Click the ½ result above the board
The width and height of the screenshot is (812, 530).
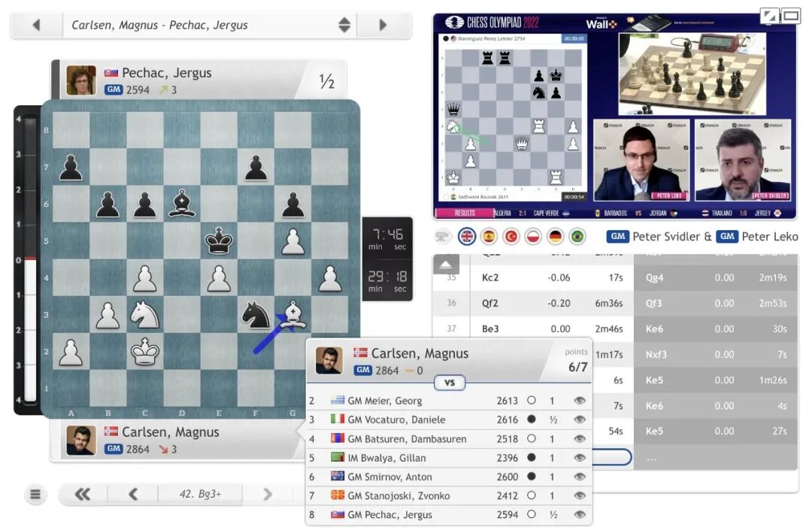[327, 80]
